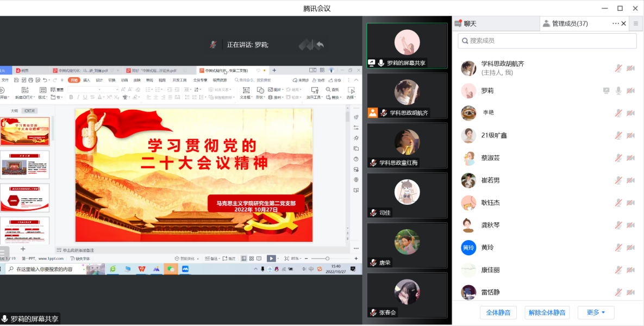Screen dimensions: 644x326
Task: Toggle 李艳's camera icon
Action: (x=630, y=113)
